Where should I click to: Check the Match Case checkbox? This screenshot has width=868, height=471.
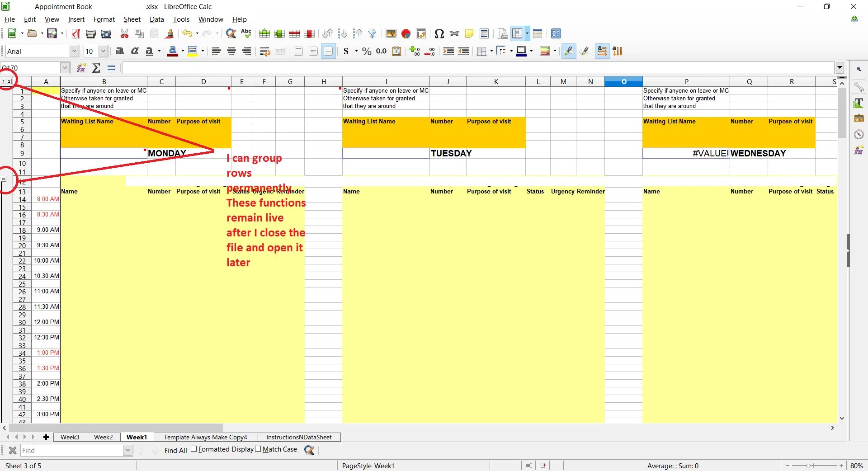[x=258, y=449]
